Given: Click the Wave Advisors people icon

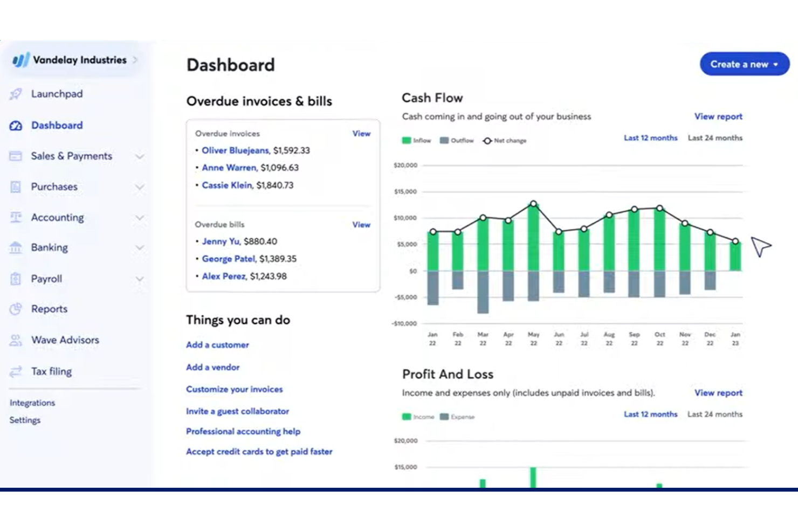Looking at the screenshot, I should point(16,340).
